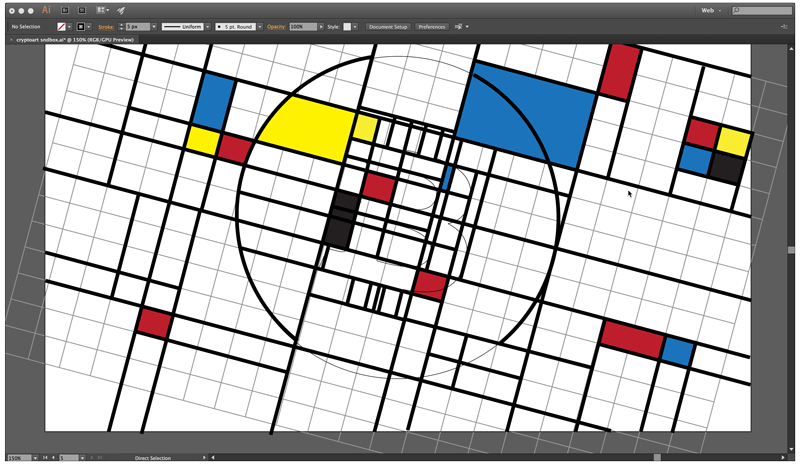Screen dimensions: 800x466
Task: Select the cryptoart sndbox.ai document tab
Action: [x=74, y=40]
